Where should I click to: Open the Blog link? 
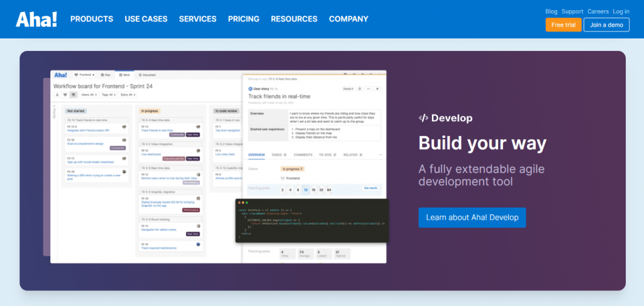[x=552, y=11]
